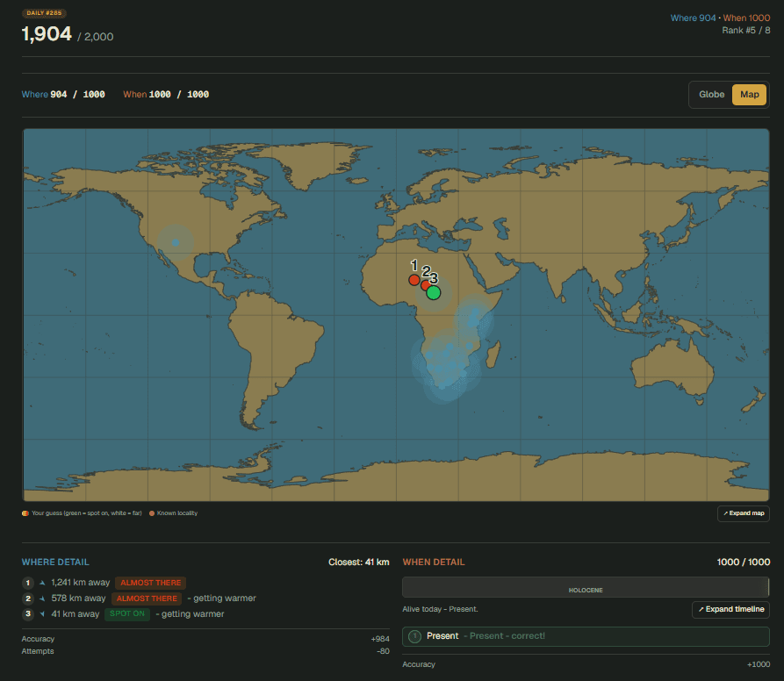The image size is (784, 681).
Task: Click the green spot-on marker 3
Action: point(434,293)
